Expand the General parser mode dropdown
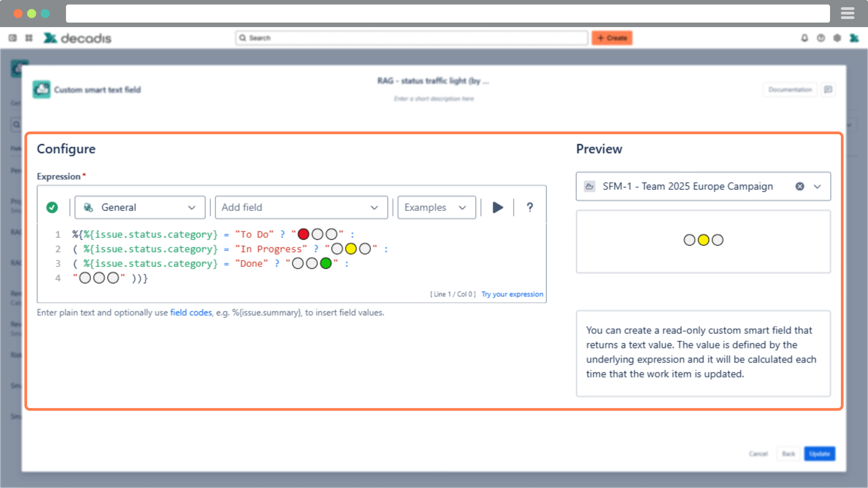The image size is (868, 488). (140, 207)
